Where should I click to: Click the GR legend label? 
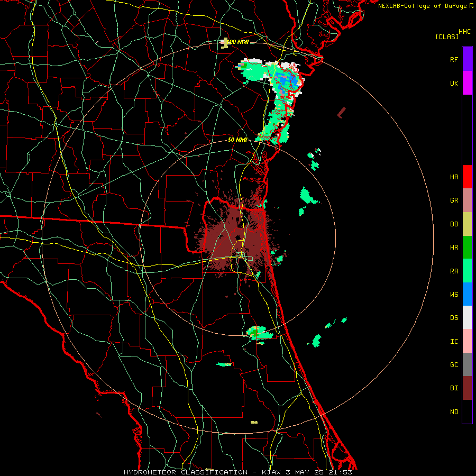tap(454, 200)
